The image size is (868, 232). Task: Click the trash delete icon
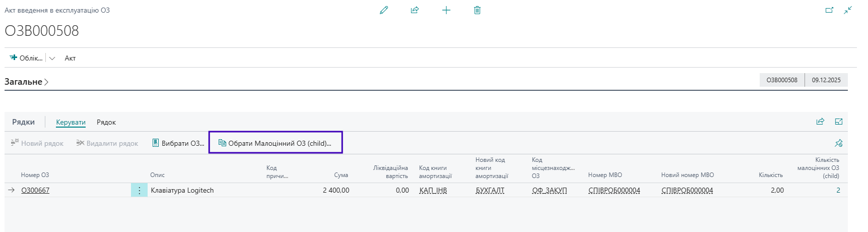click(x=477, y=10)
